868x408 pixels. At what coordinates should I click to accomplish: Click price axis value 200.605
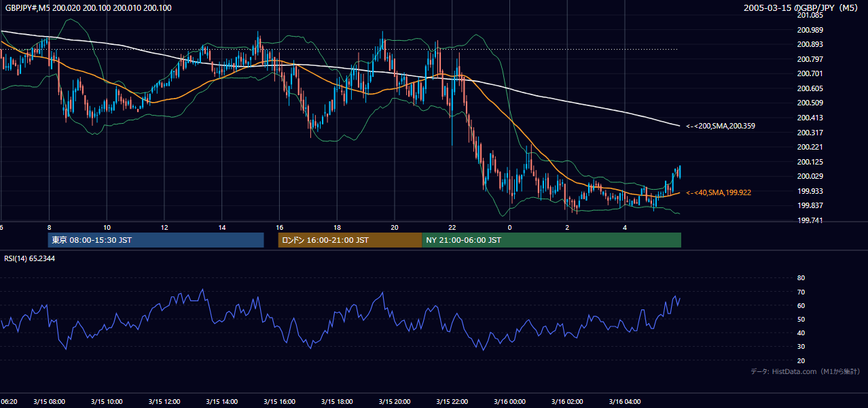coord(810,88)
